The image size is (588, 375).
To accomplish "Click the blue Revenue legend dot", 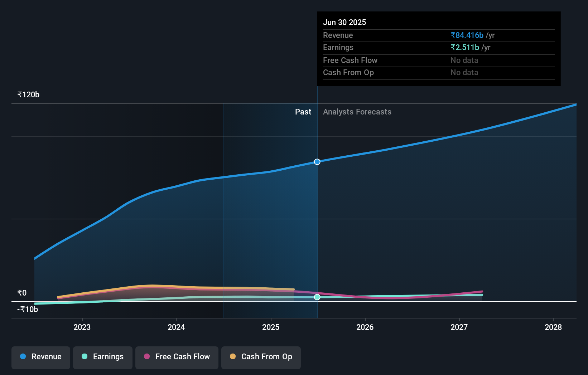I will tap(23, 357).
